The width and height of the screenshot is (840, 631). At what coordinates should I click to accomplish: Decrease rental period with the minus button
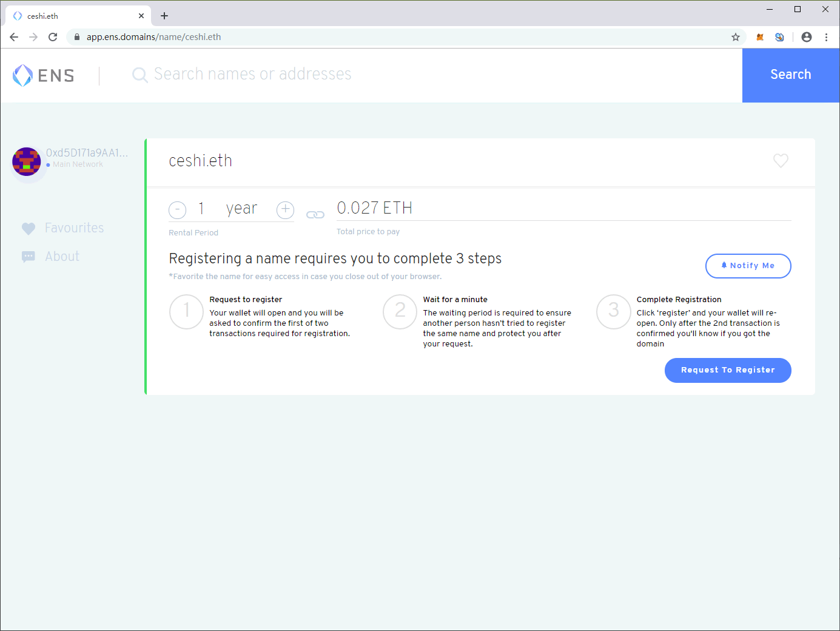click(177, 210)
